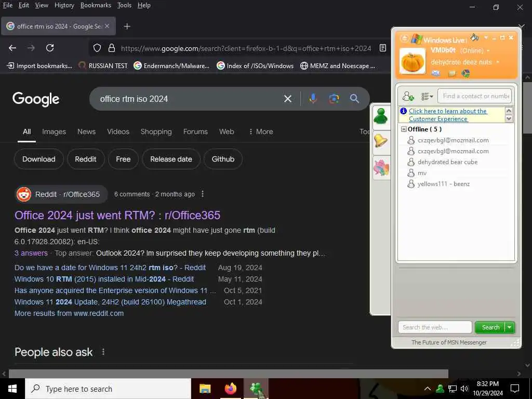Open the People also ask three-dot menu
This screenshot has width=532, height=399.
(103, 352)
